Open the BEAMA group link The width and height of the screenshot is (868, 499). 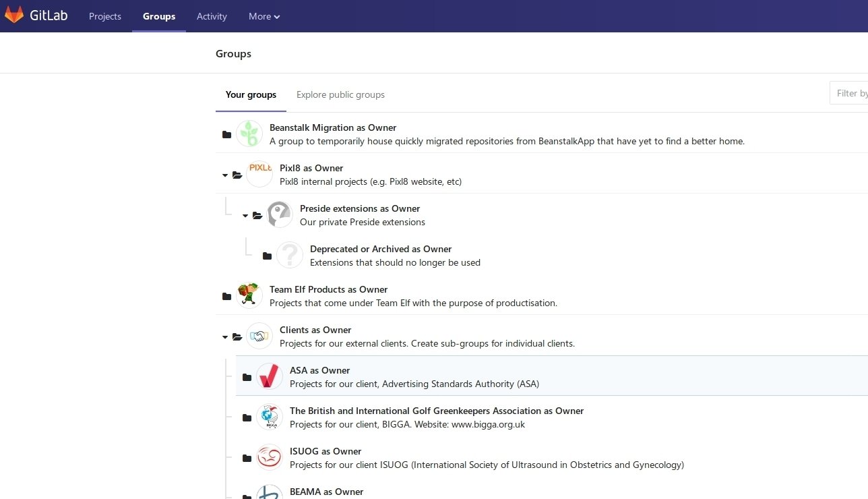[326, 492]
